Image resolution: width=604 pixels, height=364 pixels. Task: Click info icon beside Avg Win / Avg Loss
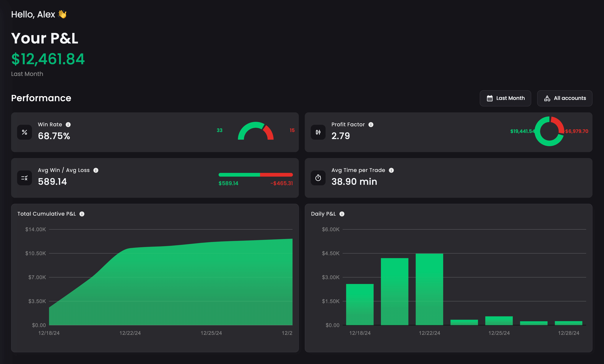(96, 170)
